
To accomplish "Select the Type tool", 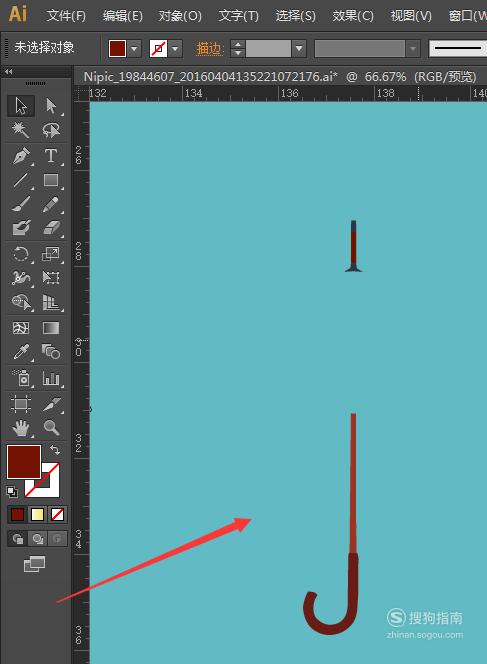I will tap(51, 156).
